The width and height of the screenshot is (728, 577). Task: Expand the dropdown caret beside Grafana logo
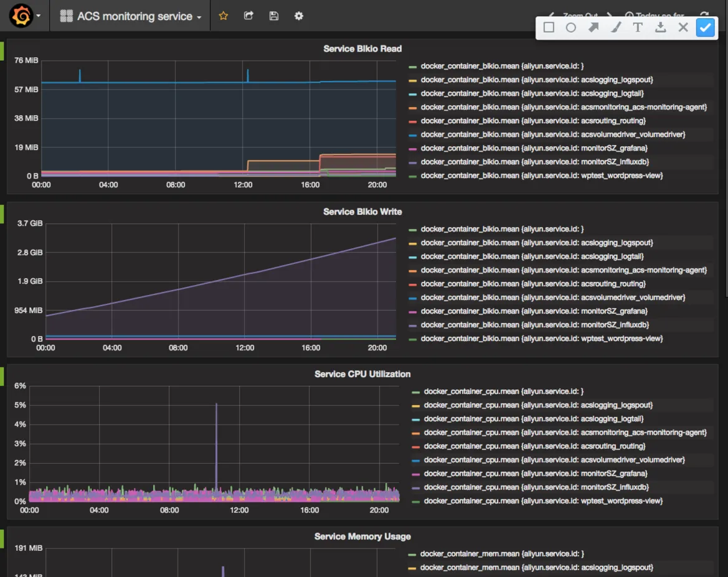(x=39, y=16)
